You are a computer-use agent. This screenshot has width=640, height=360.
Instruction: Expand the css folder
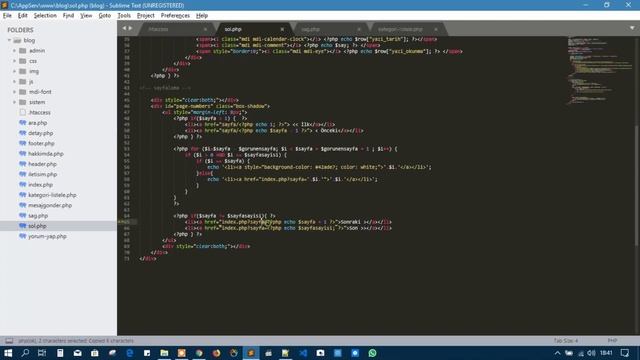click(14, 61)
